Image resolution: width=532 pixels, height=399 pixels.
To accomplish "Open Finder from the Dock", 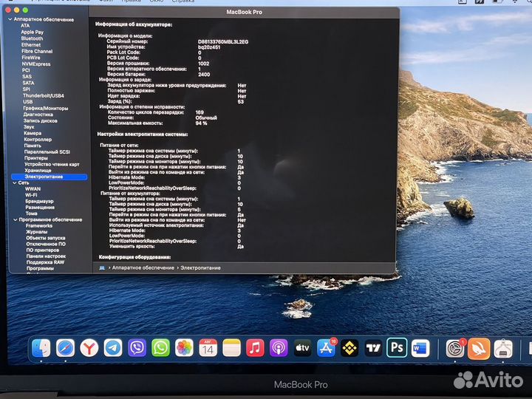I will point(41,348).
